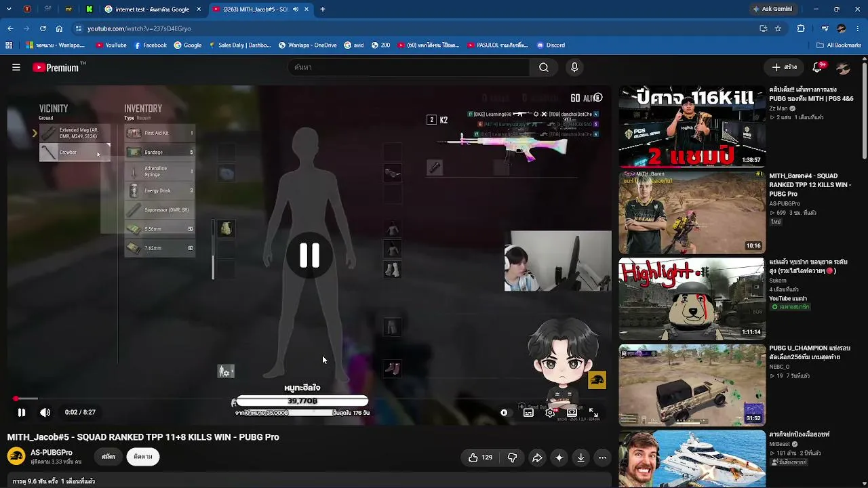Open the MITH_Baren#4 recommended video thumbnail

tap(692, 212)
